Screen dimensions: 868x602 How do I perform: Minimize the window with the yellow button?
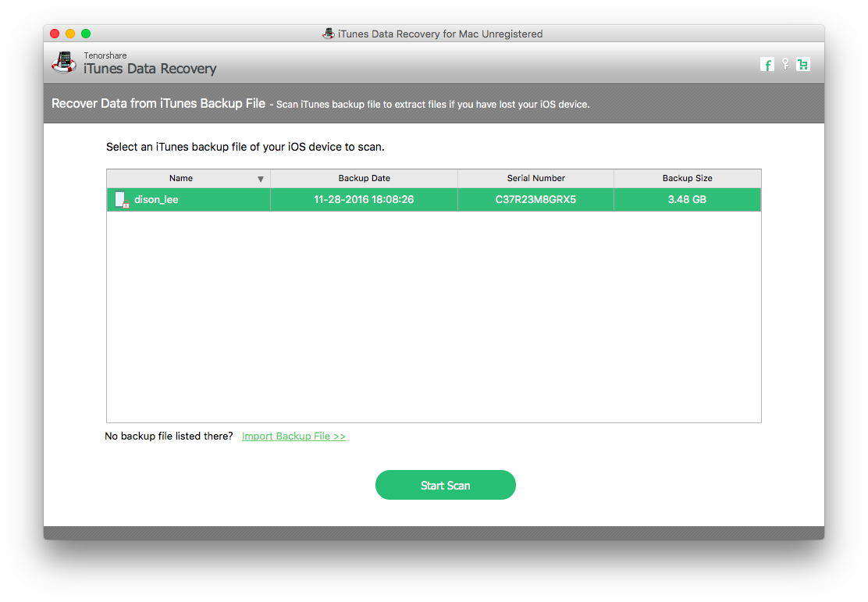70,34
